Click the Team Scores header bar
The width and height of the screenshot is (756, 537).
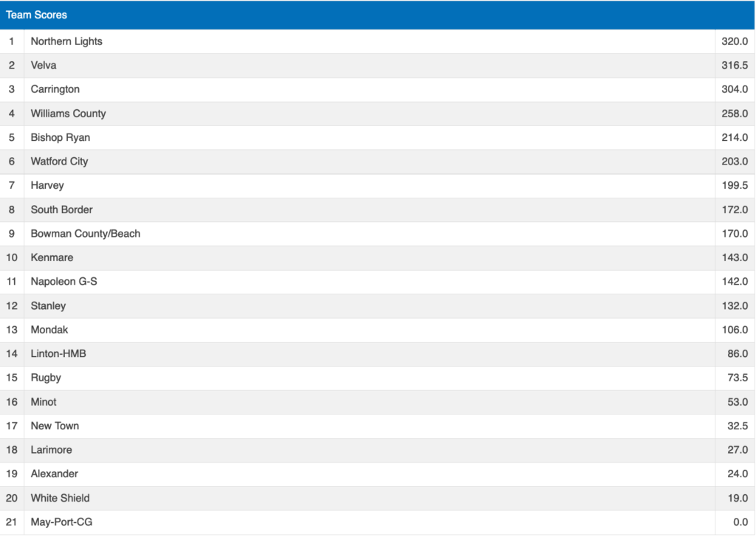(377, 15)
